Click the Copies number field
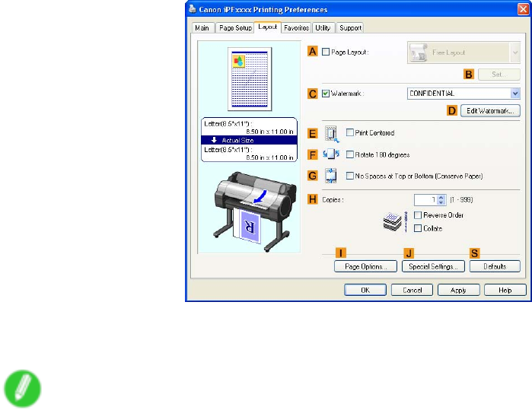This screenshot has width=532, height=410. pyautogui.click(x=425, y=200)
